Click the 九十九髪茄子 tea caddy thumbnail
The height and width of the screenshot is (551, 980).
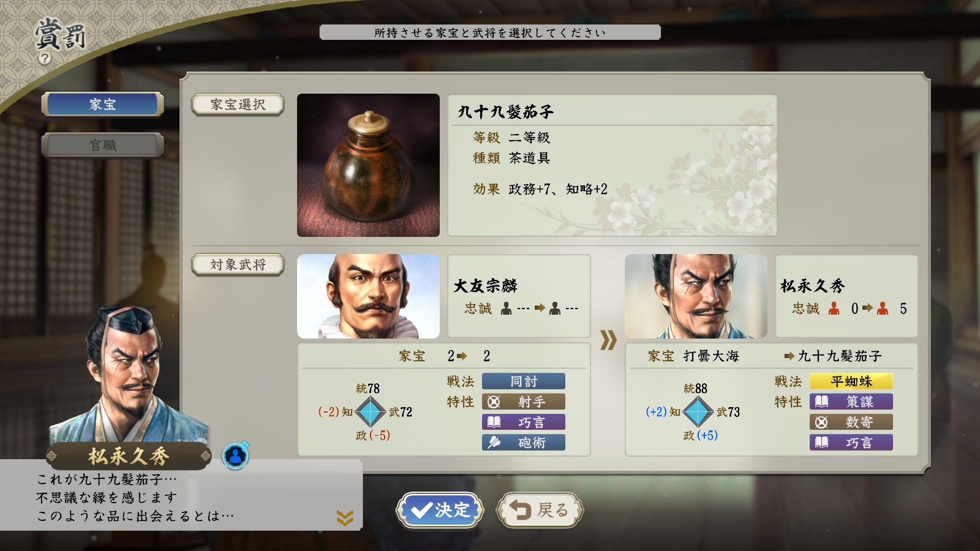point(368,165)
